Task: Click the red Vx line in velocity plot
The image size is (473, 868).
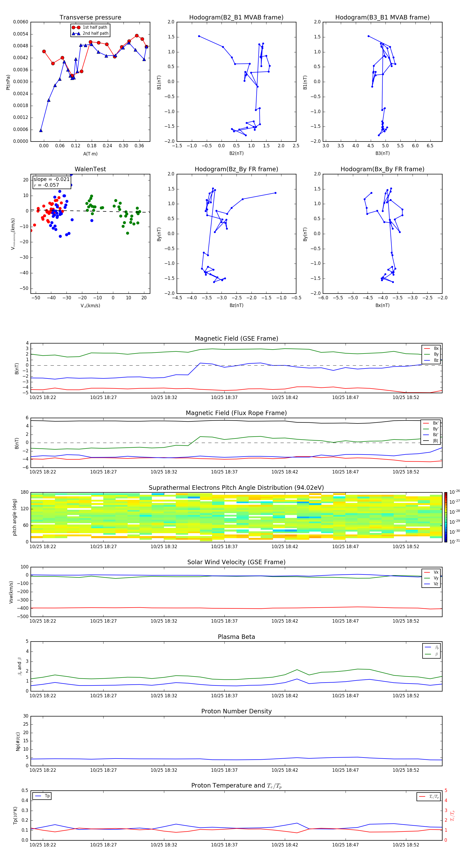Action: 236,608
